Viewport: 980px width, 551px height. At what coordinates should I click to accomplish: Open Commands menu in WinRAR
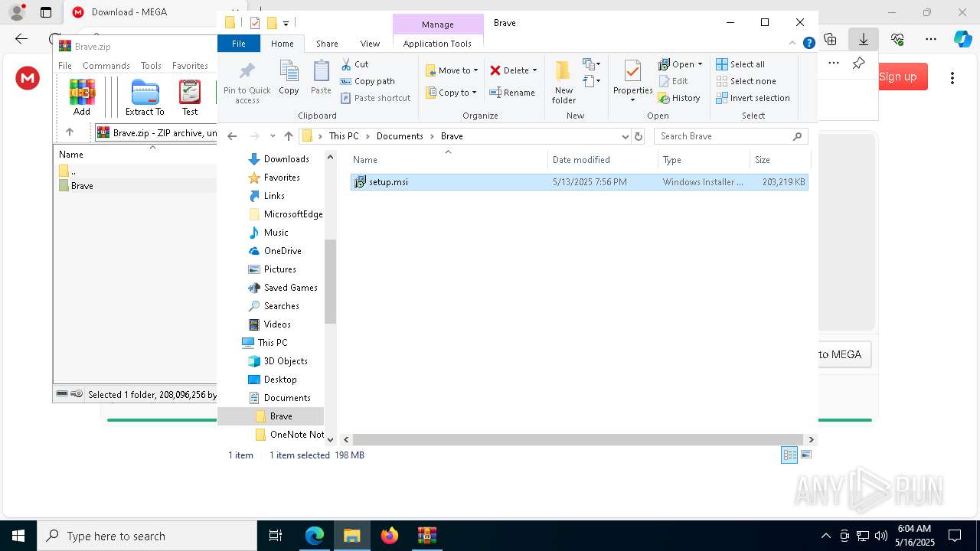106,66
